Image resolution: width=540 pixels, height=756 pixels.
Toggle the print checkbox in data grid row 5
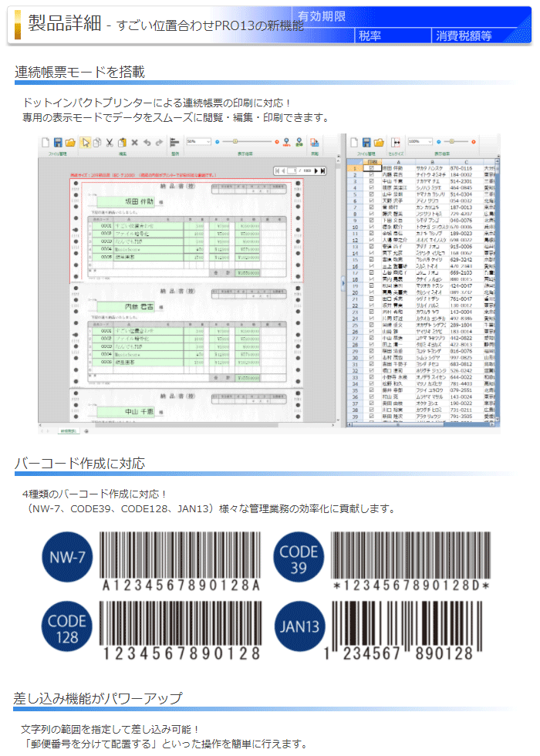(x=372, y=194)
